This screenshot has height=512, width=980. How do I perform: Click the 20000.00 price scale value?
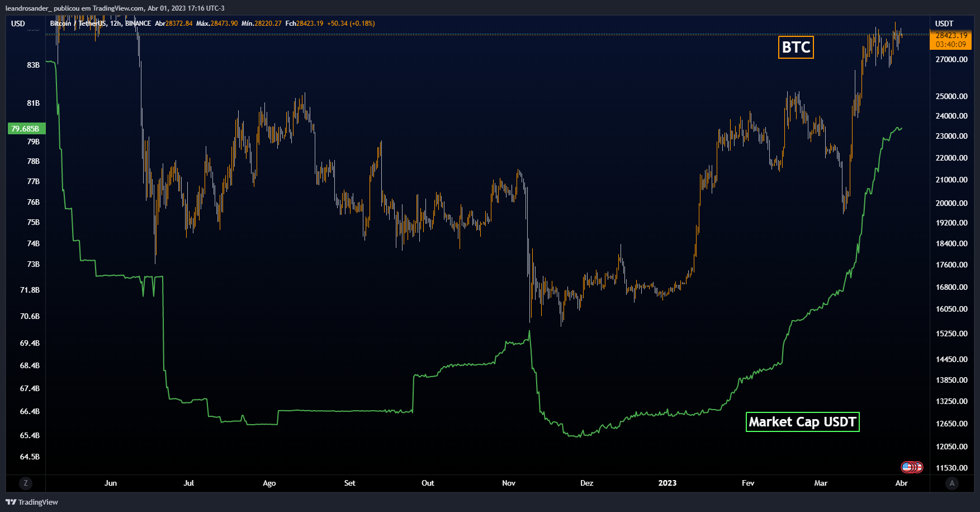951,203
